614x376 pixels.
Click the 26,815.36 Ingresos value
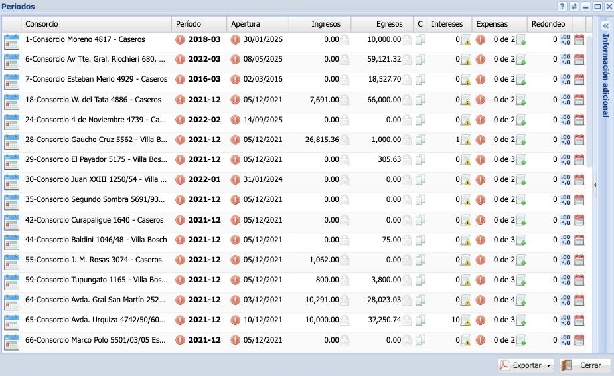click(x=322, y=139)
